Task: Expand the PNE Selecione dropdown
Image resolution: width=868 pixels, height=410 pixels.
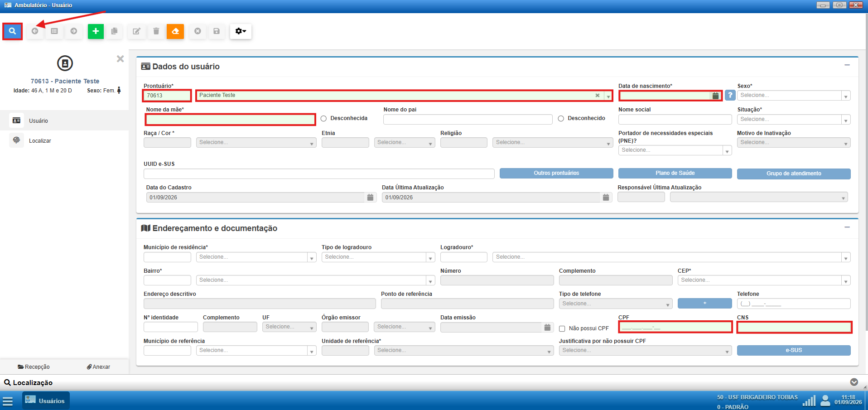Action: 675,150
